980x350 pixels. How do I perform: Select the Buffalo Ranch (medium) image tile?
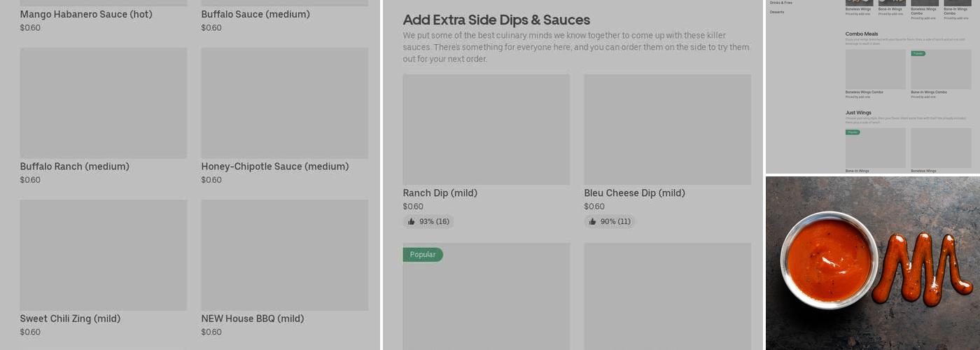pyautogui.click(x=103, y=103)
